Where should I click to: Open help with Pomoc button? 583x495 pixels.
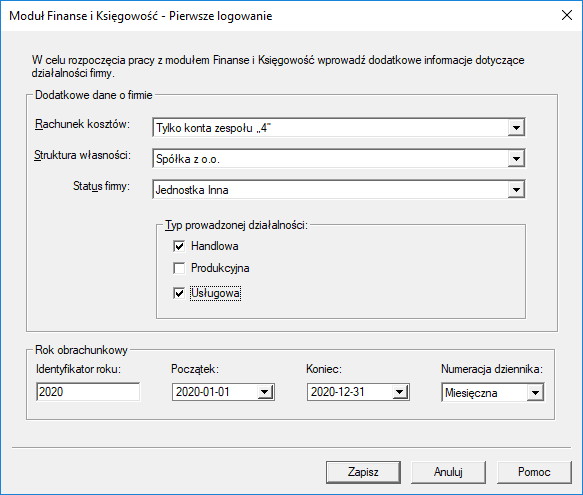pyautogui.click(x=534, y=472)
